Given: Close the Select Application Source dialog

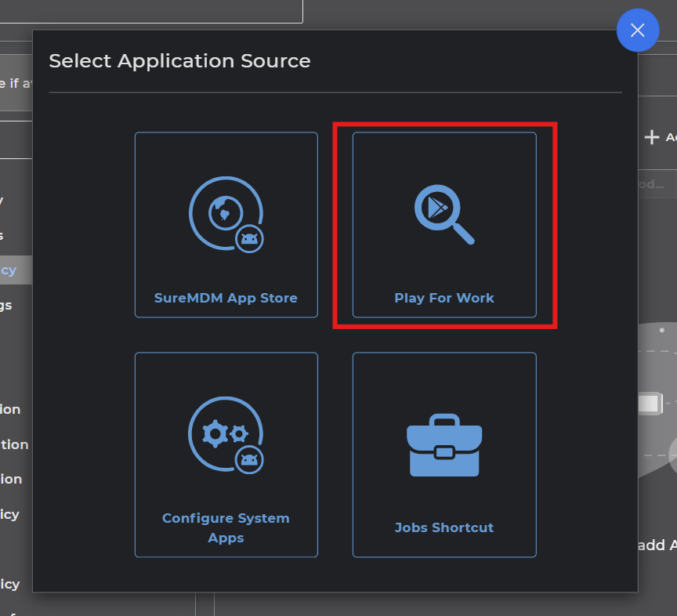Looking at the screenshot, I should [637, 31].
